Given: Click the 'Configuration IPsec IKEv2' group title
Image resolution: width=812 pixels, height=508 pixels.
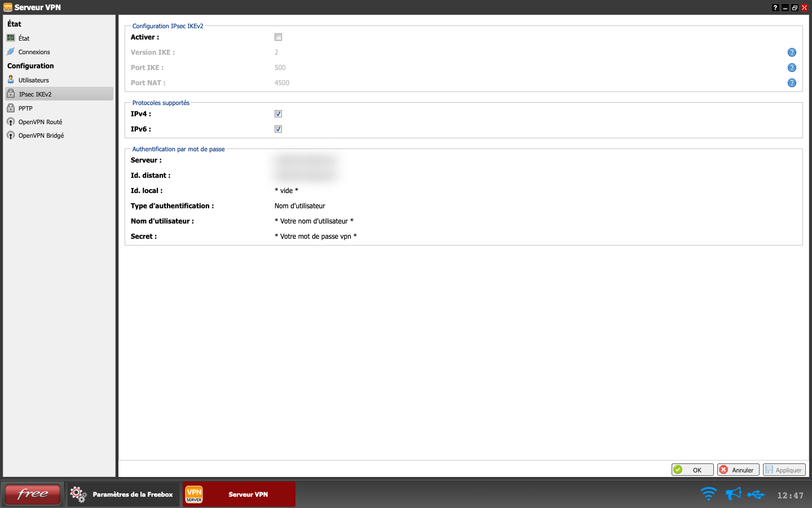Looking at the screenshot, I should tap(168, 26).
